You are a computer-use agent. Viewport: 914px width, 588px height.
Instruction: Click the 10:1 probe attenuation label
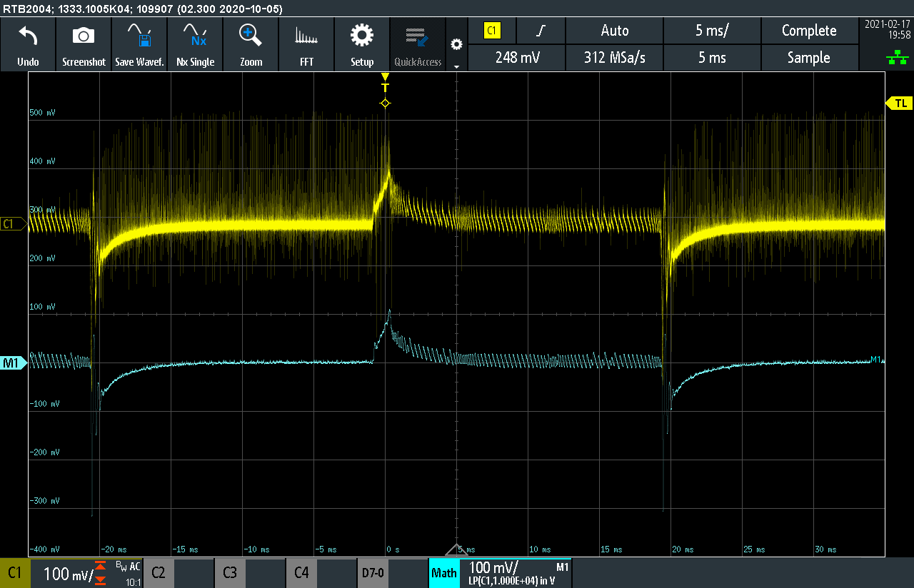coord(133,582)
